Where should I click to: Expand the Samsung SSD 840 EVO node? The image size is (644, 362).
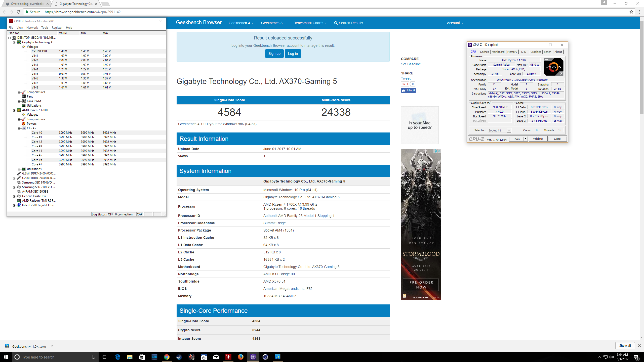coord(14,183)
